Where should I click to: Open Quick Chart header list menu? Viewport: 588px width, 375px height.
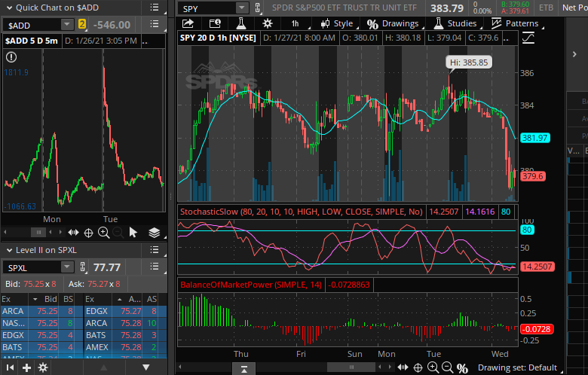(x=154, y=7)
